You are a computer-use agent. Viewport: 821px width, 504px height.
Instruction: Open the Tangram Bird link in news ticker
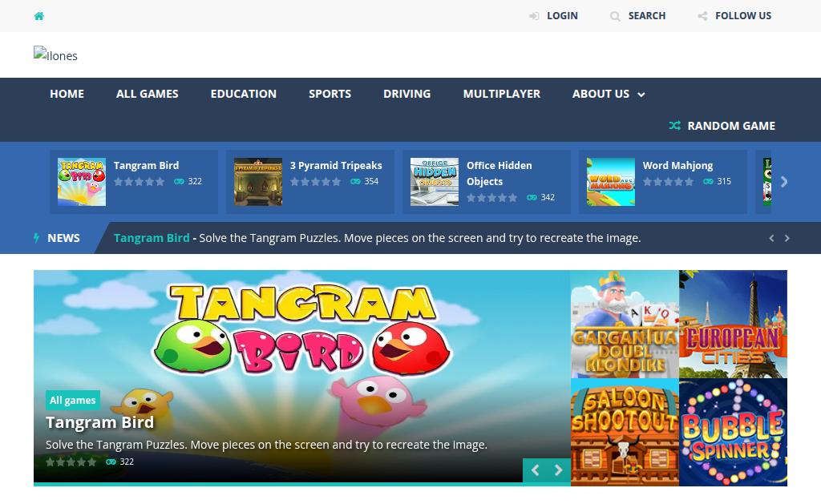point(152,238)
